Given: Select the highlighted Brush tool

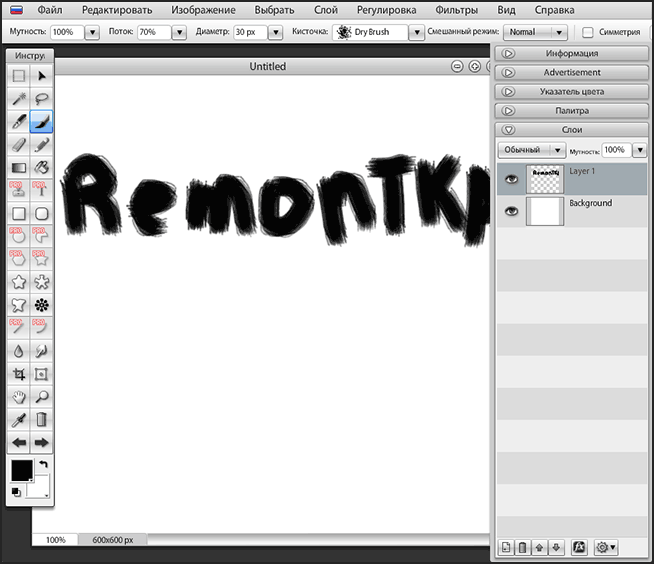Looking at the screenshot, I should [x=41, y=122].
